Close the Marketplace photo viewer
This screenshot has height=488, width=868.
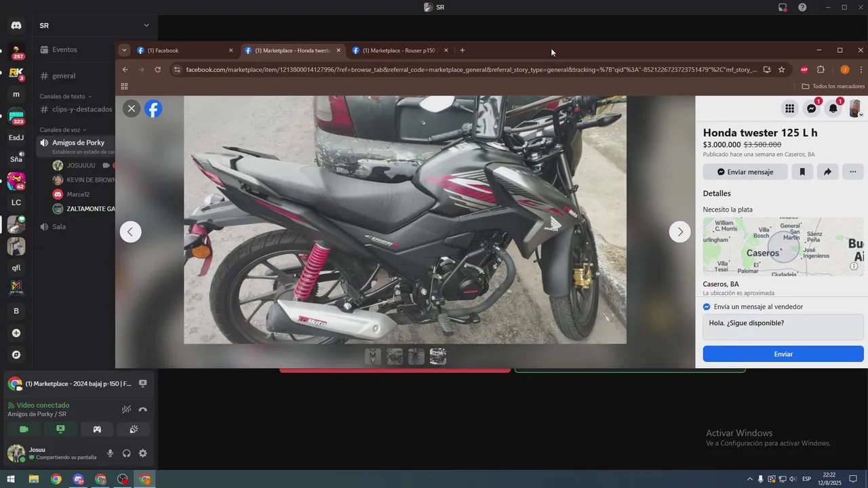pyautogui.click(x=132, y=108)
